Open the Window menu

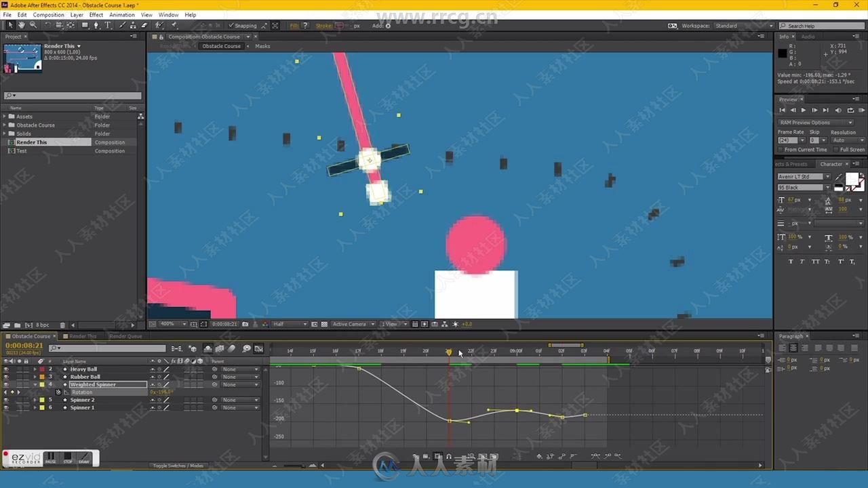pyautogui.click(x=169, y=15)
